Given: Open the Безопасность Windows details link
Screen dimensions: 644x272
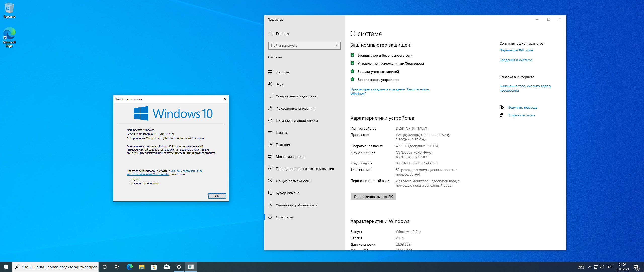Looking at the screenshot, I should tap(390, 91).
